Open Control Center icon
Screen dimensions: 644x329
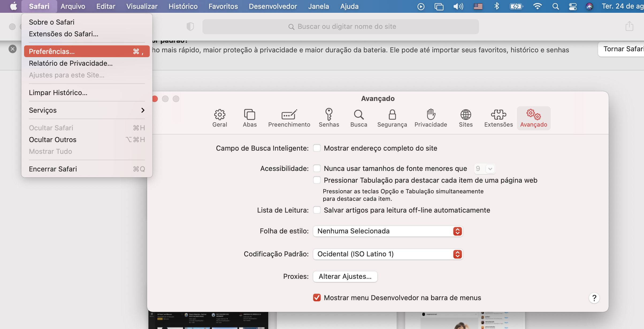click(573, 6)
